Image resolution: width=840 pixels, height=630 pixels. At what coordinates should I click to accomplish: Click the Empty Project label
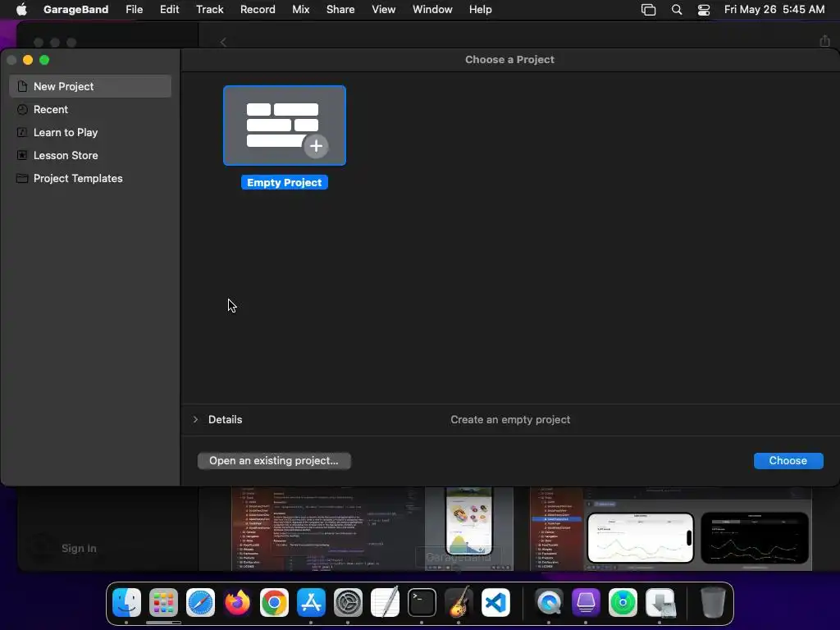[285, 183]
